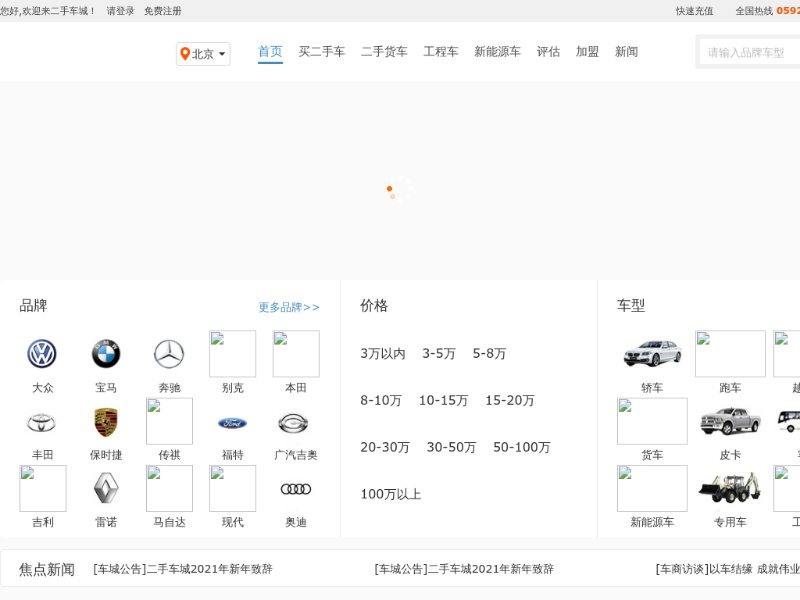Screen dimensions: 800x600
Task: Open the Mazda (马自达) brand image
Action: [169, 488]
